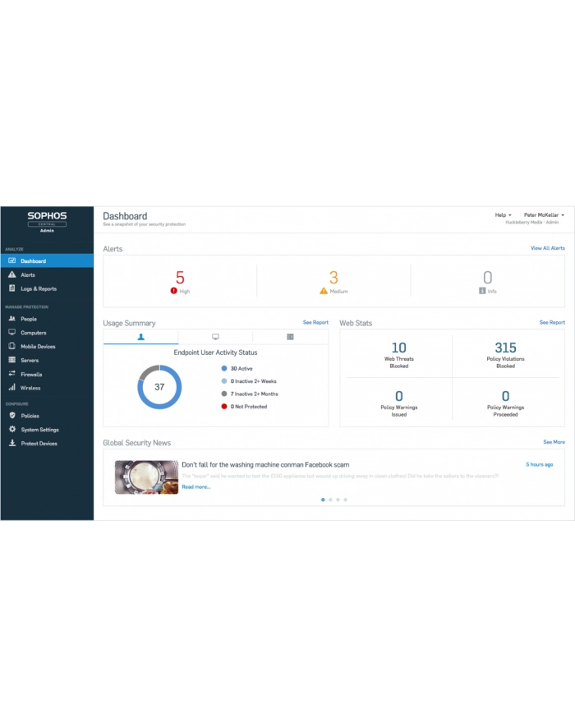Click the Alerts warning triangle sidebar icon
Viewport: 575px width, 728px height.
point(12,275)
